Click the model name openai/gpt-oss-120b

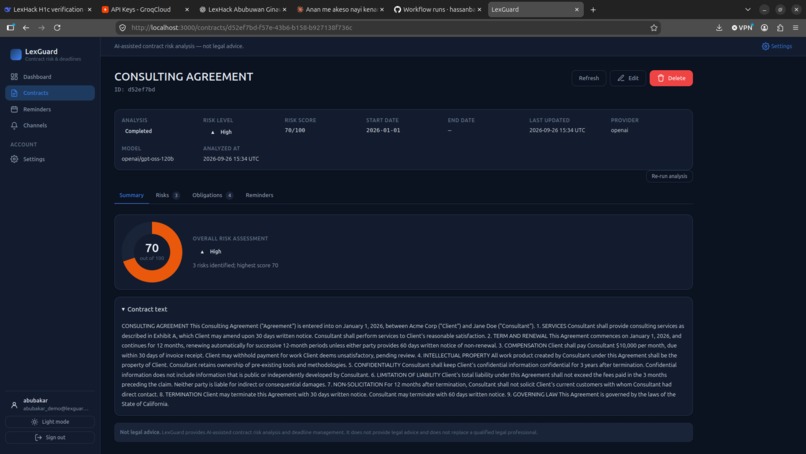click(x=148, y=159)
